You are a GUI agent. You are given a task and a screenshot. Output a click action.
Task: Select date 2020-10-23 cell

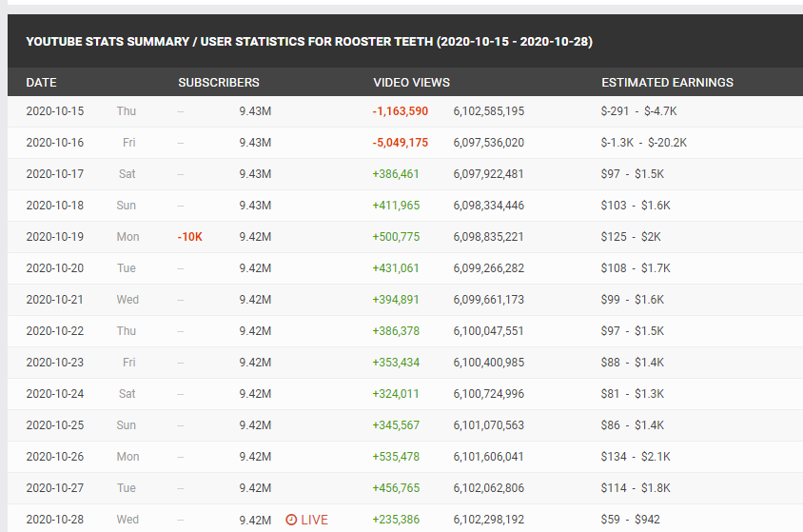55,363
